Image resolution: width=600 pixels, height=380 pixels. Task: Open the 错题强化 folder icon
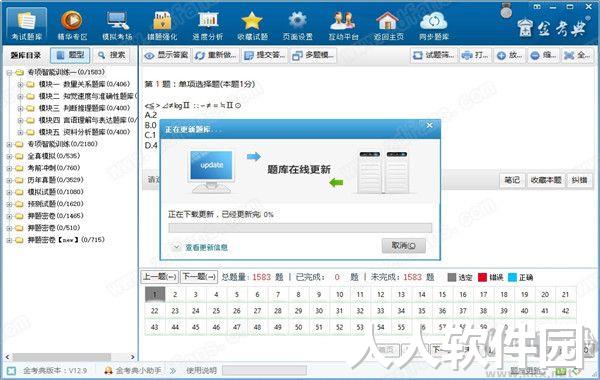click(162, 25)
